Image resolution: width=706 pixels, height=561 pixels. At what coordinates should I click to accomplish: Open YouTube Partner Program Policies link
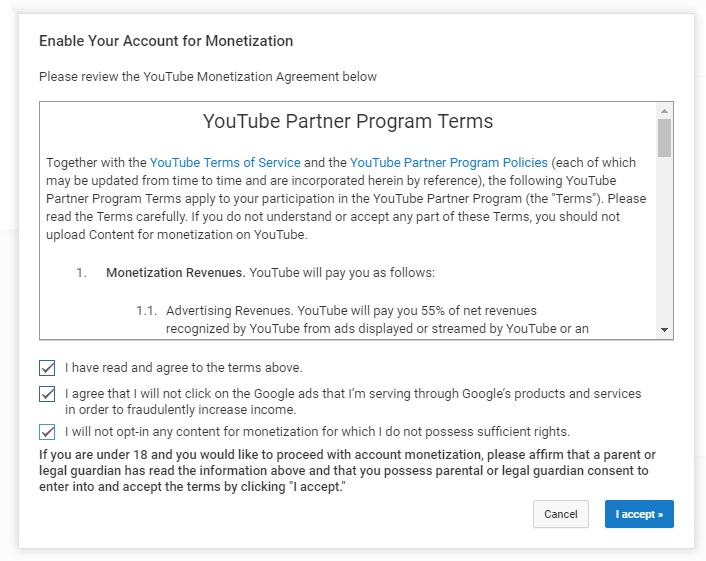coord(448,163)
